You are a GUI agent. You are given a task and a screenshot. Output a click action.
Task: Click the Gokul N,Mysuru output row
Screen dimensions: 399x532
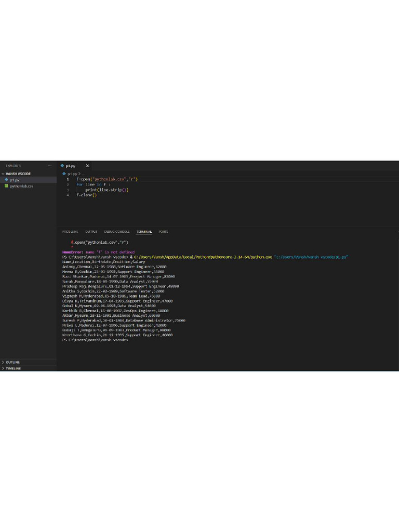pos(109,306)
